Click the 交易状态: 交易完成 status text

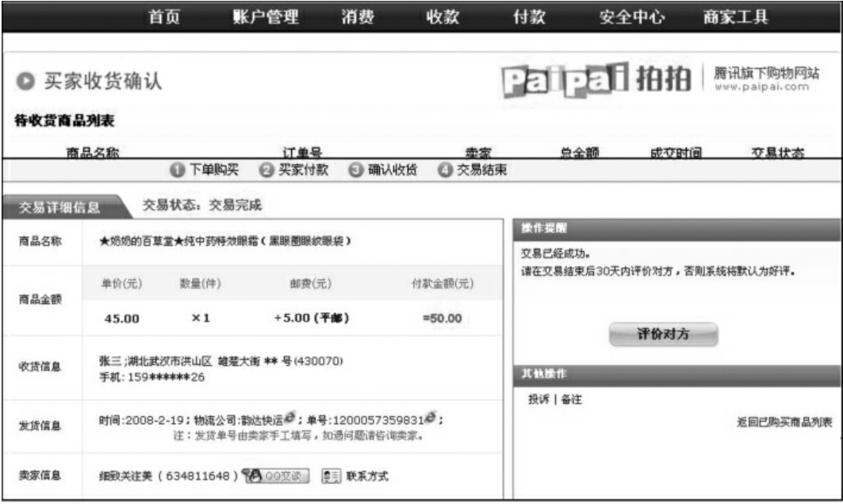click(201, 204)
